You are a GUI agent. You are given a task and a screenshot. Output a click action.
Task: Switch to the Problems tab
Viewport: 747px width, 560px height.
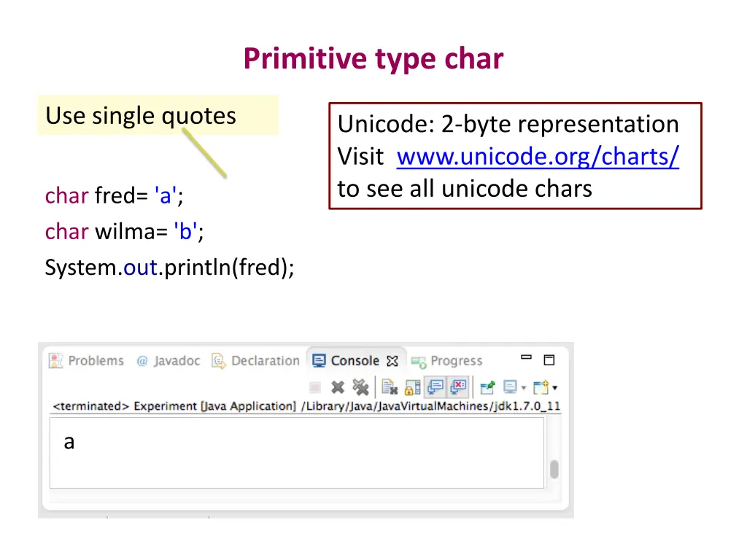87,361
